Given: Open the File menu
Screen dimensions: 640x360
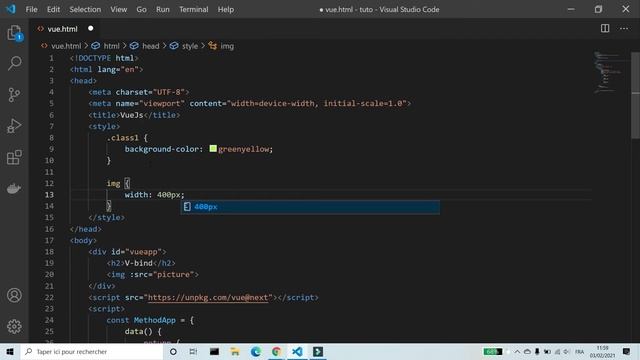Looking at the screenshot, I should (x=31, y=9).
